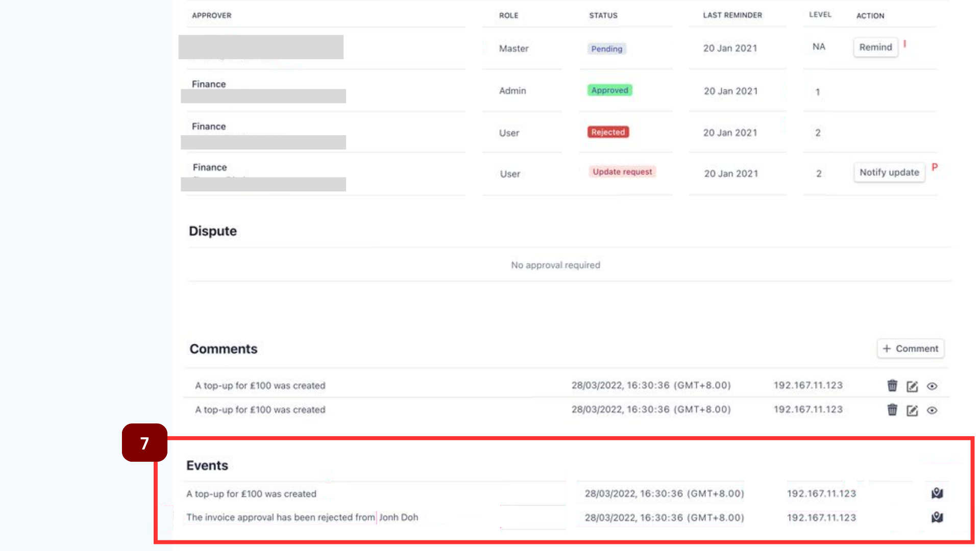Click the 'No approval required' message

[x=555, y=265]
